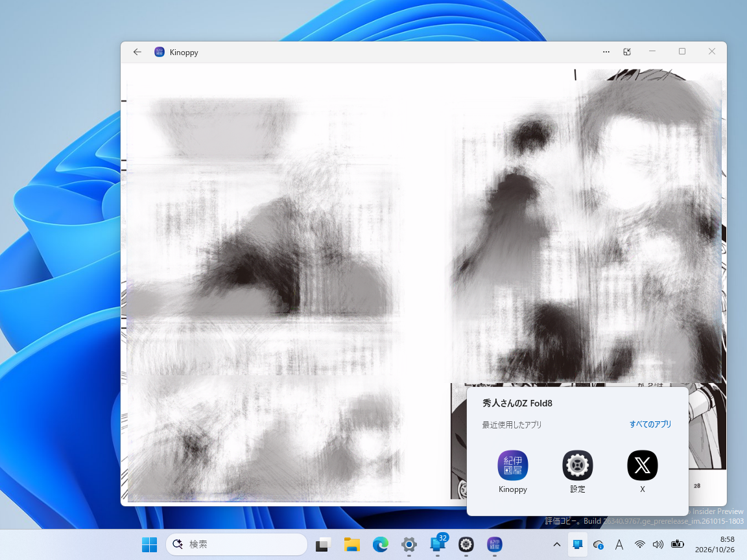The height and width of the screenshot is (560, 747).
Task: Click the phone link tray icon
Action: click(x=577, y=544)
